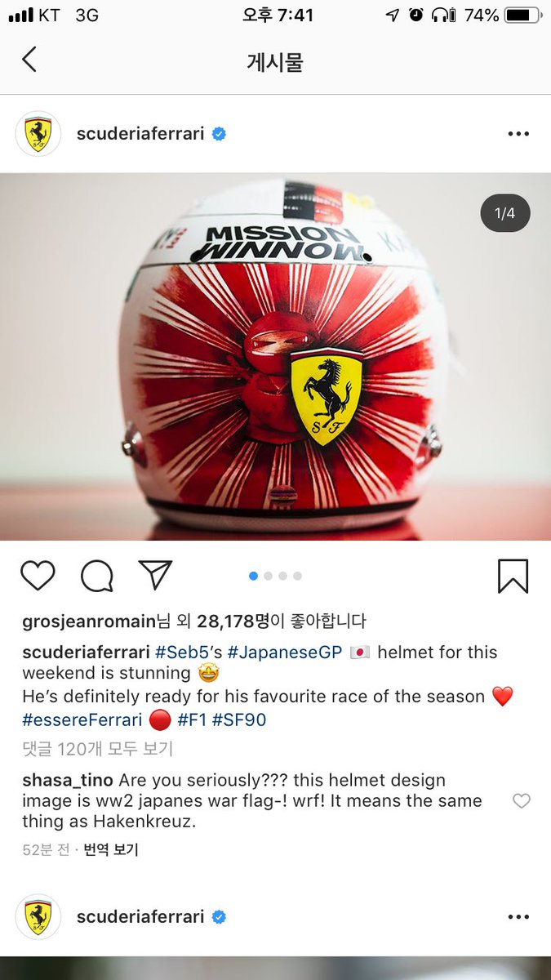
Task: Open comments via speech bubble icon
Action: [97, 577]
